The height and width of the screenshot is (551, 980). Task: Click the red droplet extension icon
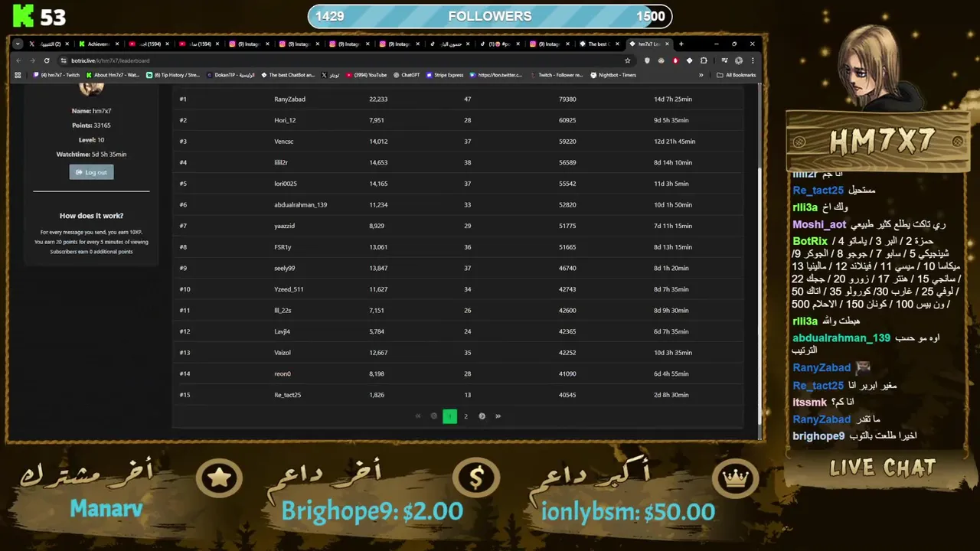pos(675,60)
